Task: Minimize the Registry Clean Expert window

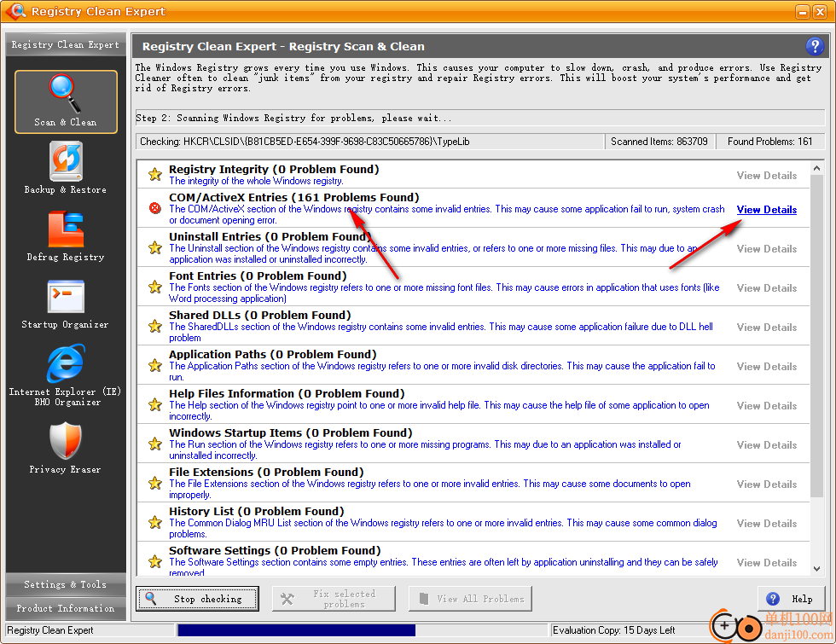Action: click(803, 11)
